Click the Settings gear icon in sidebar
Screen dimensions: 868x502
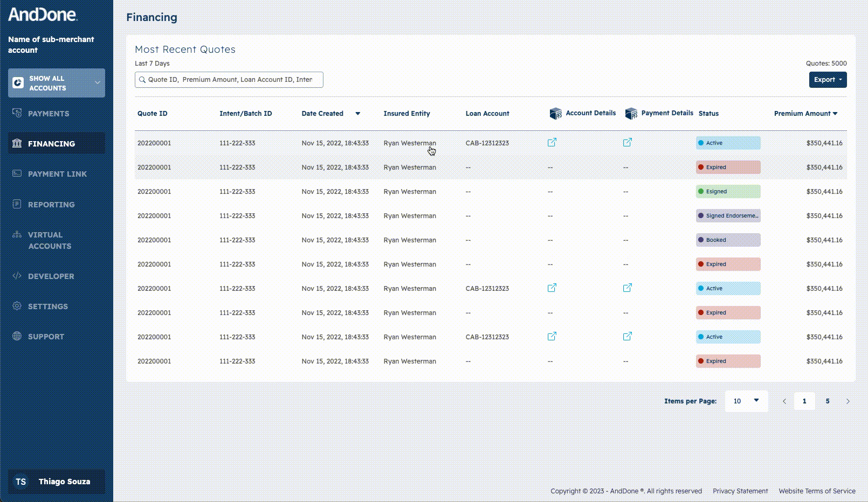17,306
